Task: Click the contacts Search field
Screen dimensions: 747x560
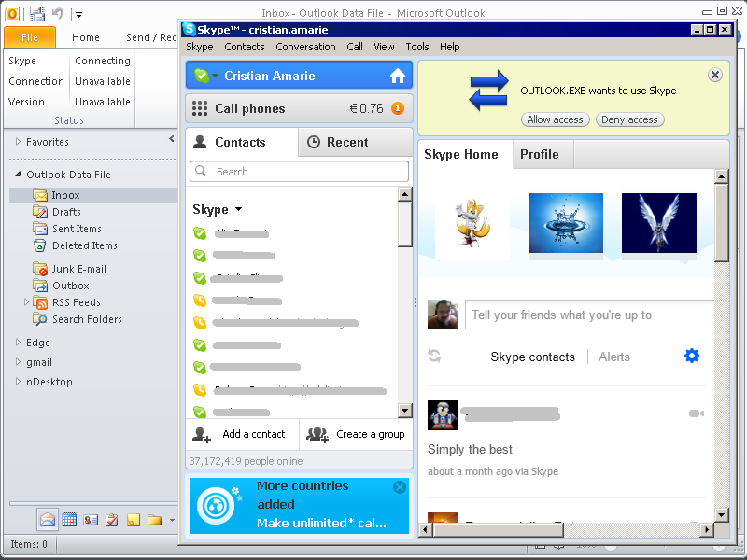Action: click(x=299, y=172)
